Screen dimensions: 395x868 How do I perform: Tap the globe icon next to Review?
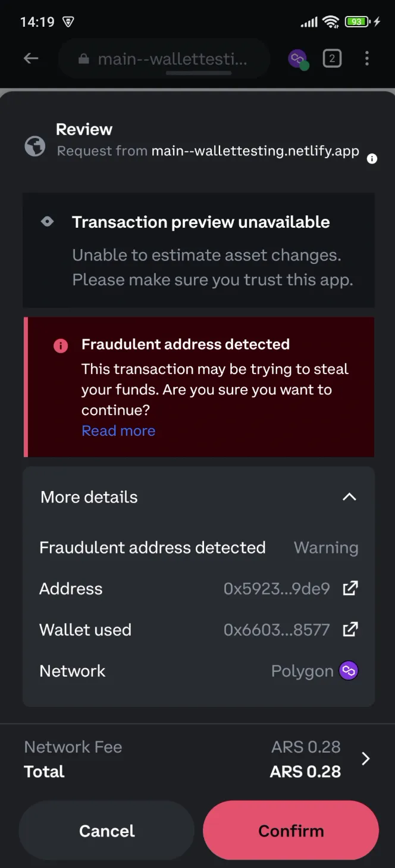(x=35, y=147)
